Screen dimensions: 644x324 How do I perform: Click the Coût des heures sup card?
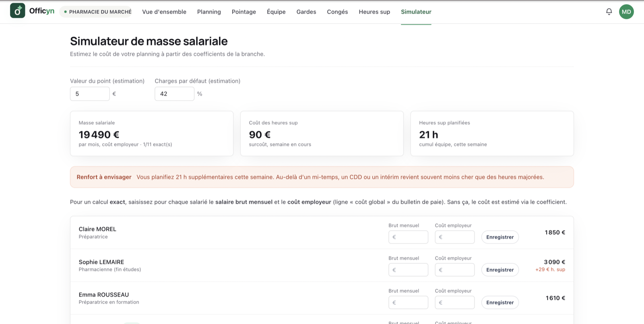322,133
